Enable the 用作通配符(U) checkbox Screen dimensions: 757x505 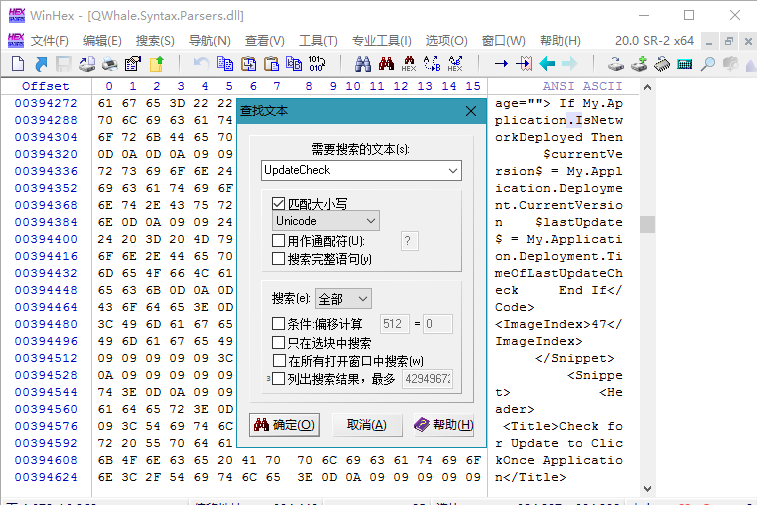[x=278, y=240]
